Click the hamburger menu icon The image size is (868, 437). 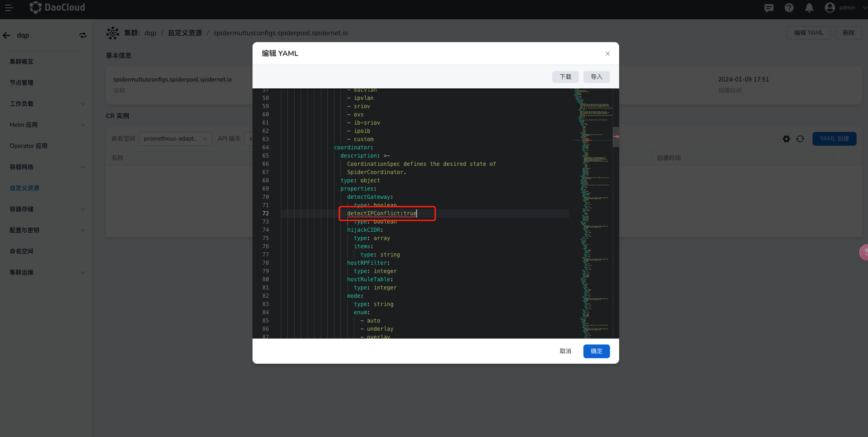pyautogui.click(x=9, y=8)
